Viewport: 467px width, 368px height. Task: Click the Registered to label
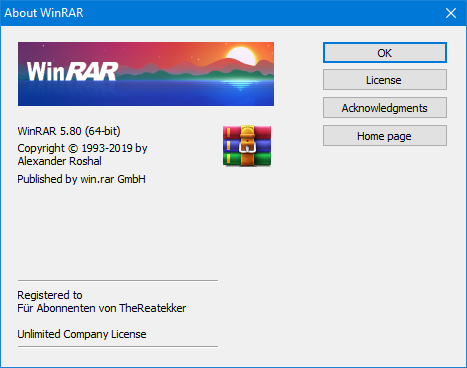tap(50, 295)
